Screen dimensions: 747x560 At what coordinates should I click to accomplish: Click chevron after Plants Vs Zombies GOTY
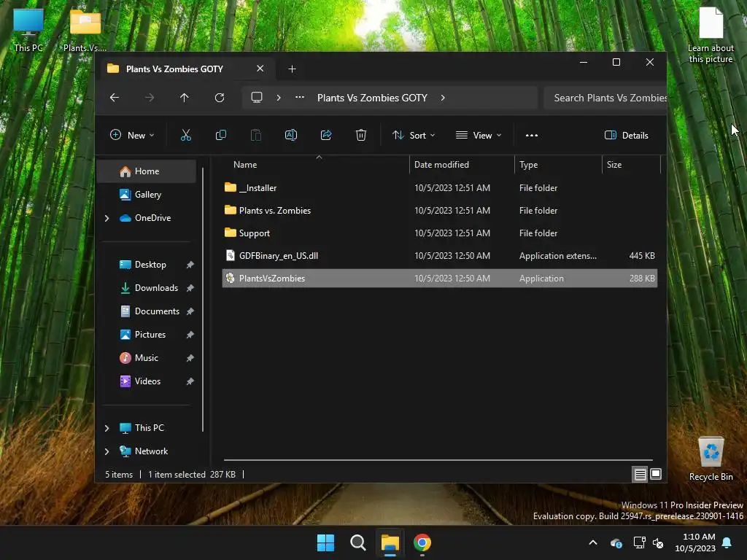tap(443, 98)
